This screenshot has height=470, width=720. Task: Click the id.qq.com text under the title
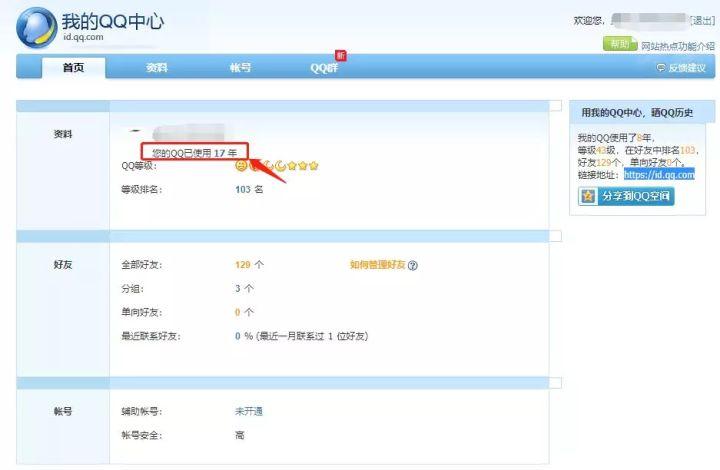click(83, 37)
